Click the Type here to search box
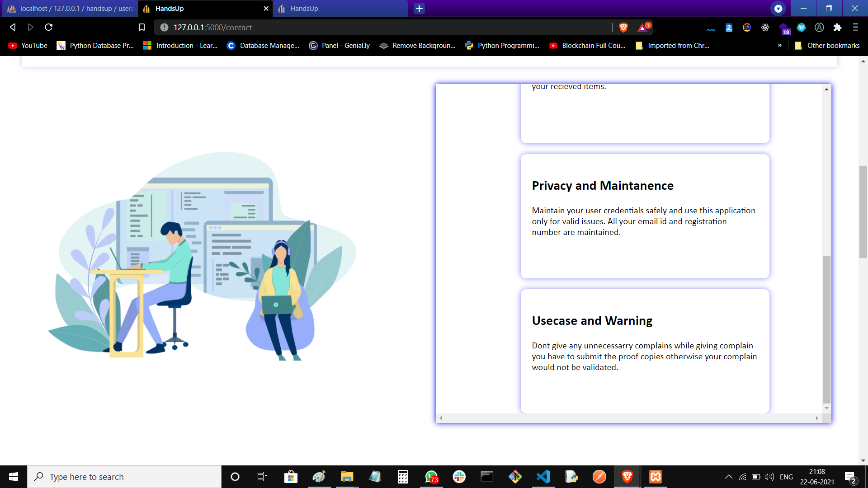This screenshot has height=488, width=868. [124, 477]
